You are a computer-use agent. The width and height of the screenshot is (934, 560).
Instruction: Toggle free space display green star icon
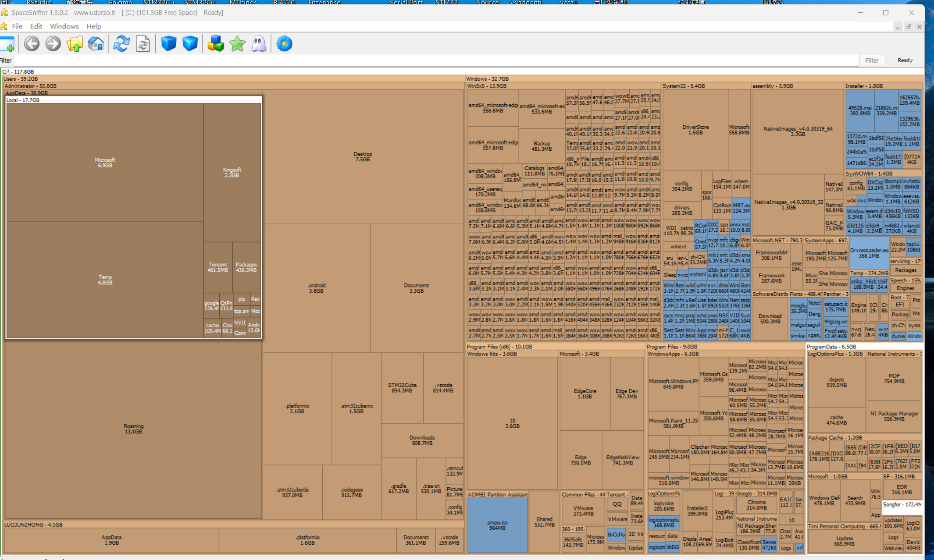pyautogui.click(x=237, y=44)
